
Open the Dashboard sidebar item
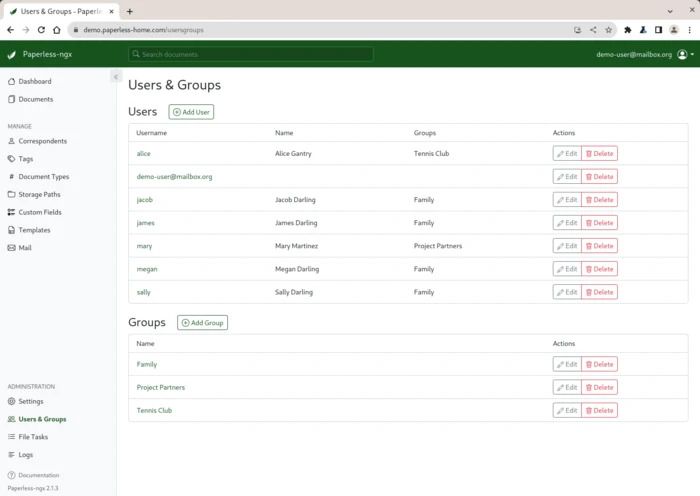click(x=30, y=81)
